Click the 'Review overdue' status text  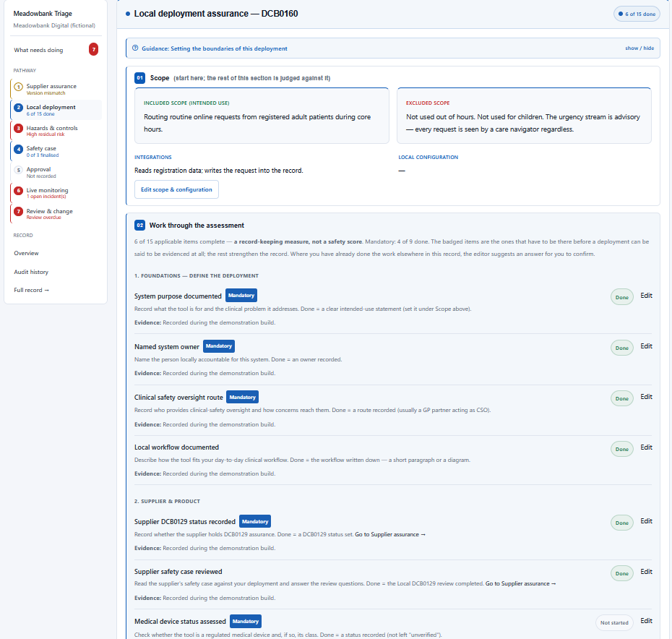(43, 218)
